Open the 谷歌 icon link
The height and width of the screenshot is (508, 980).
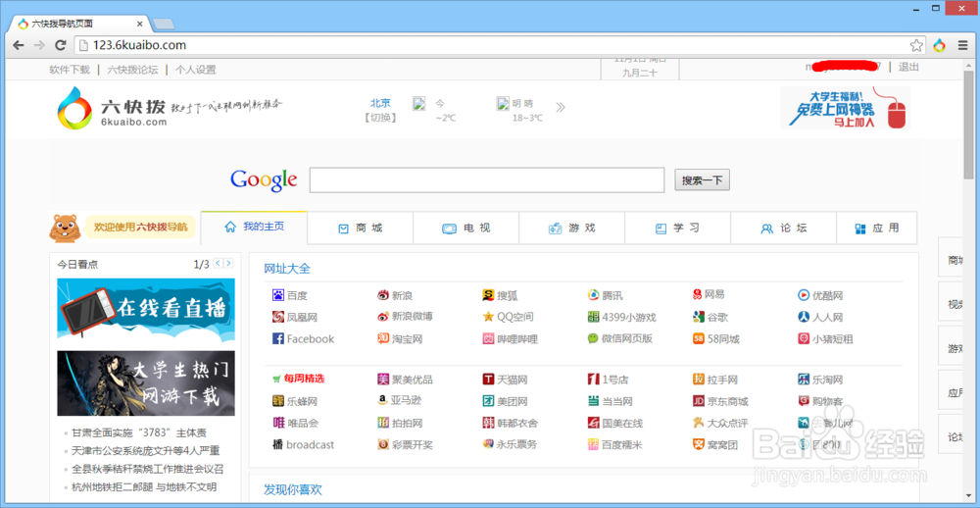[698, 317]
